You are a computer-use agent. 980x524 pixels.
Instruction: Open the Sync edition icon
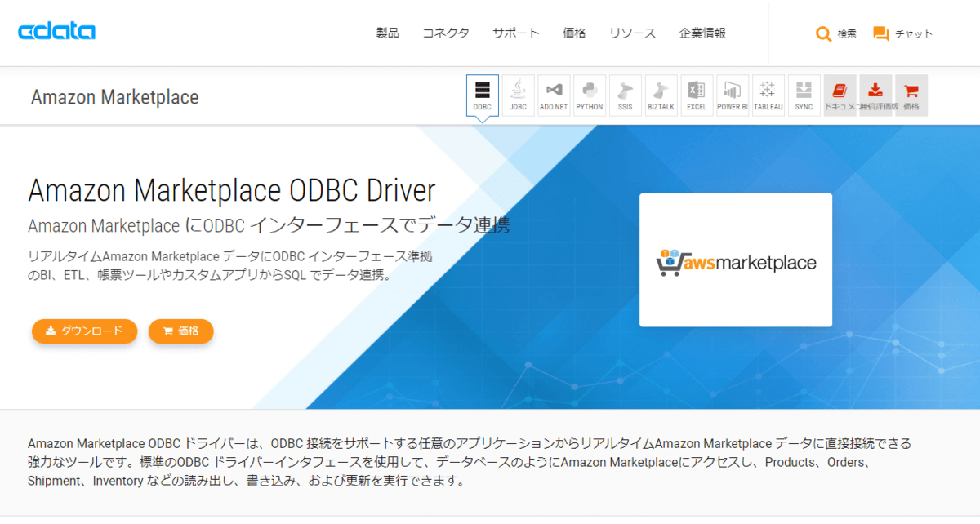point(804,95)
